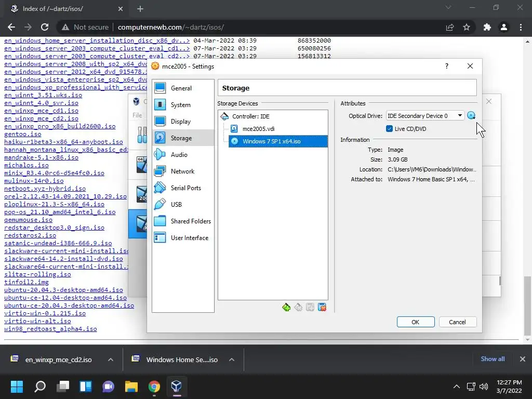532x399 pixels.
Task: Open gentoo.iso download link
Action: click(x=23, y=134)
